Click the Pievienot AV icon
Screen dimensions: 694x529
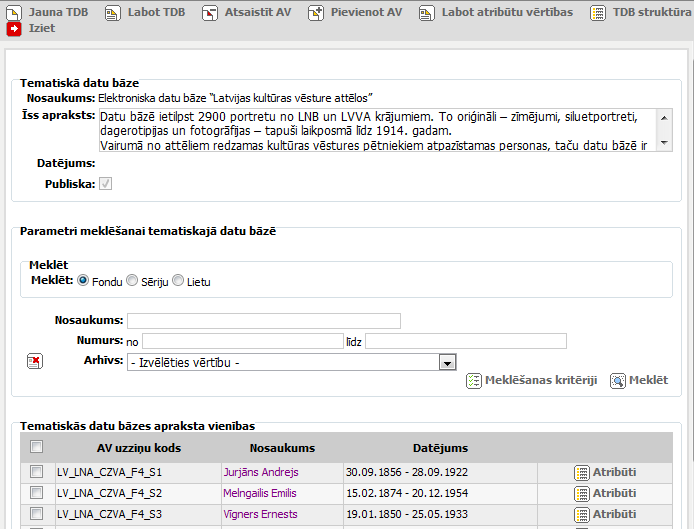click(315, 13)
